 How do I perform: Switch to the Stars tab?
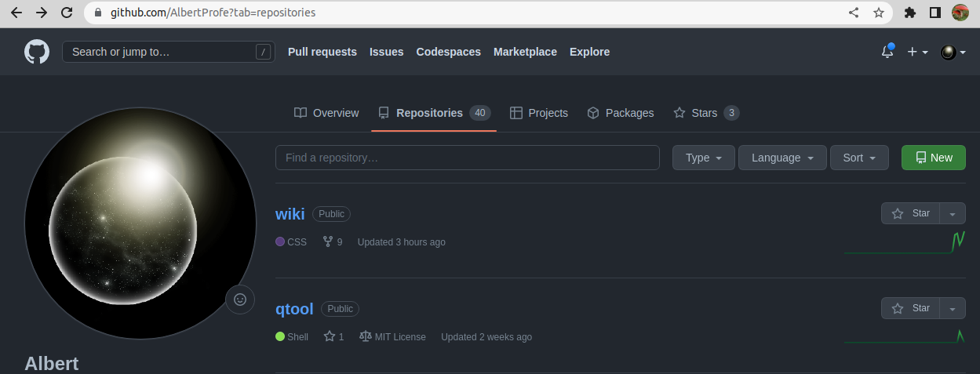[706, 113]
